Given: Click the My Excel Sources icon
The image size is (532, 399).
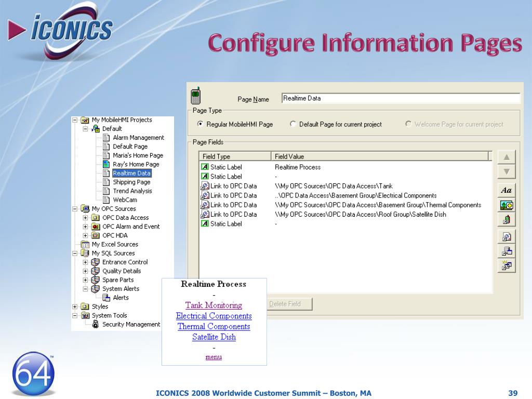Looking at the screenshot, I should click(x=85, y=244).
